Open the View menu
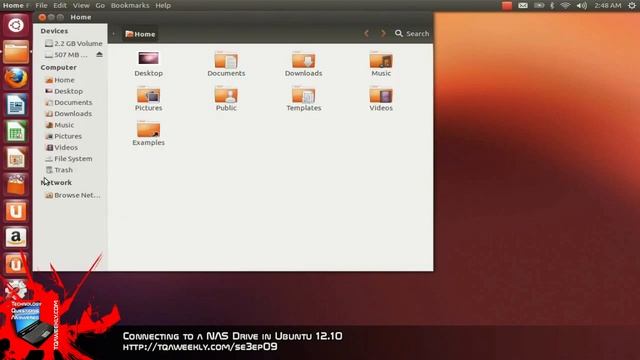Viewport: 640px width, 360px height. 81,5
